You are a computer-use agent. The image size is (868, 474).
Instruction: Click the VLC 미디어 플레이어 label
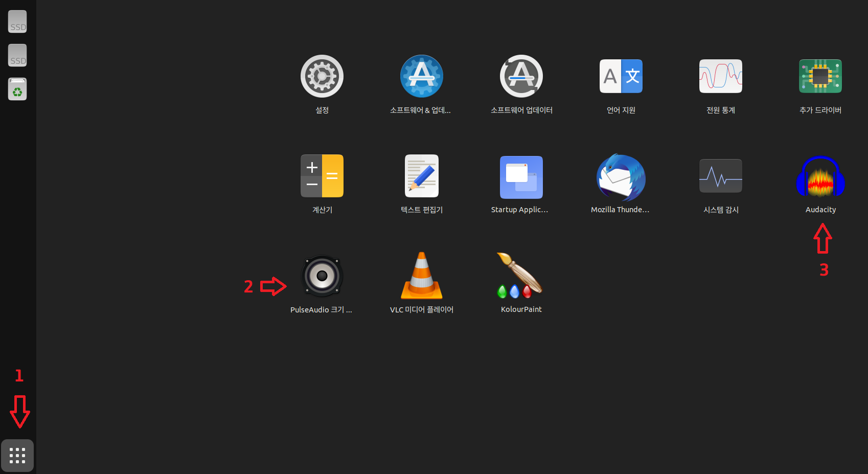[422, 310]
